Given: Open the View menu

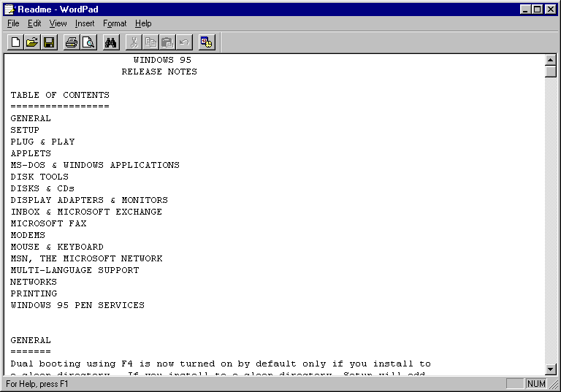Looking at the screenshot, I should tap(58, 23).
